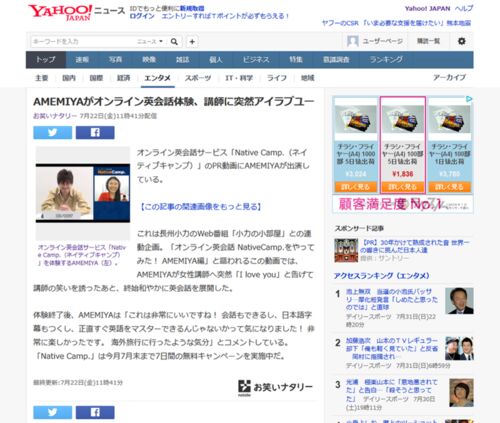
Task: Open the 経済 category
Action: [124, 78]
